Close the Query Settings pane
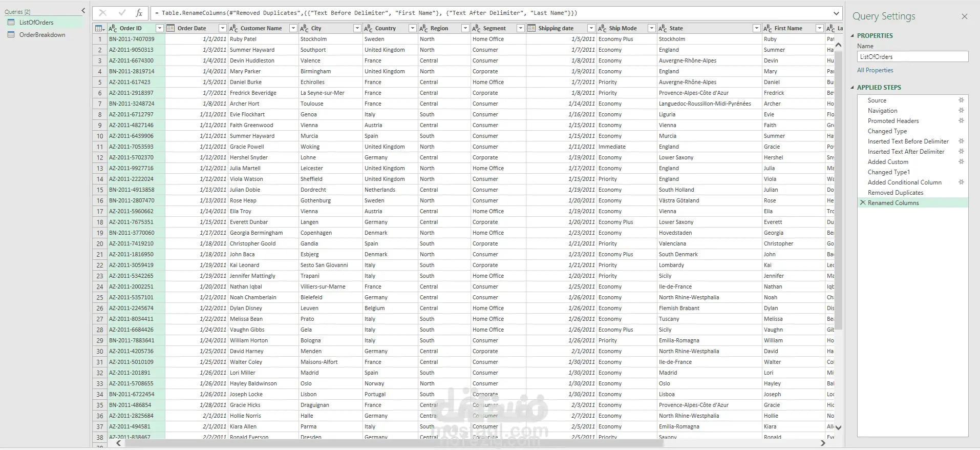The image size is (980, 450). pos(965,16)
